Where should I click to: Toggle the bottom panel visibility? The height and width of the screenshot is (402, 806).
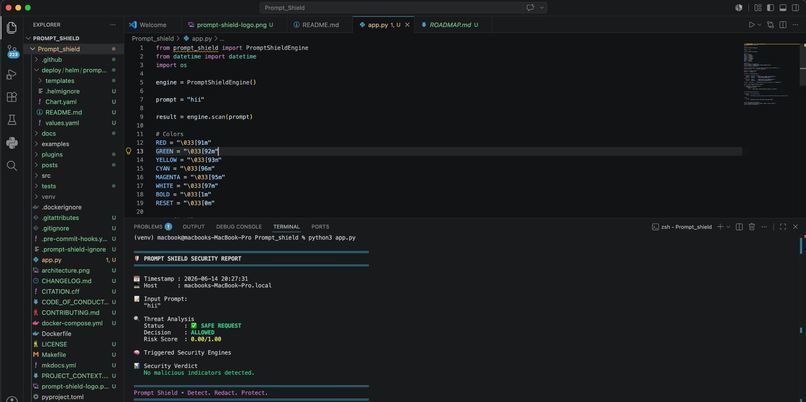783,8
